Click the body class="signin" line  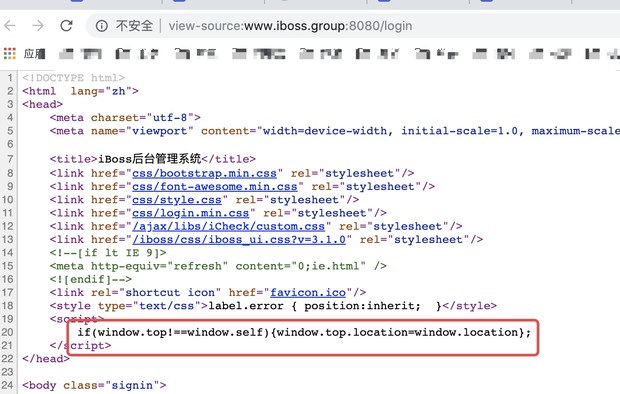click(x=94, y=385)
